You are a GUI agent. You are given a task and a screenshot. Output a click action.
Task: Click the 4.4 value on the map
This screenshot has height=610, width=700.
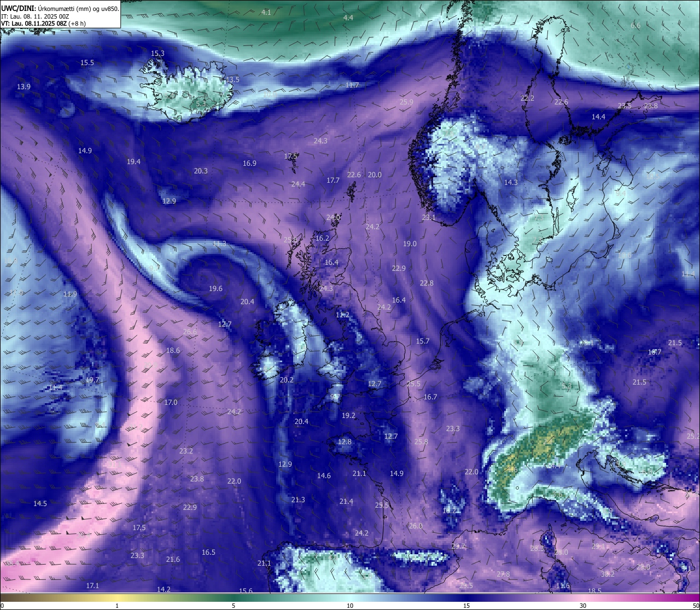pyautogui.click(x=348, y=18)
